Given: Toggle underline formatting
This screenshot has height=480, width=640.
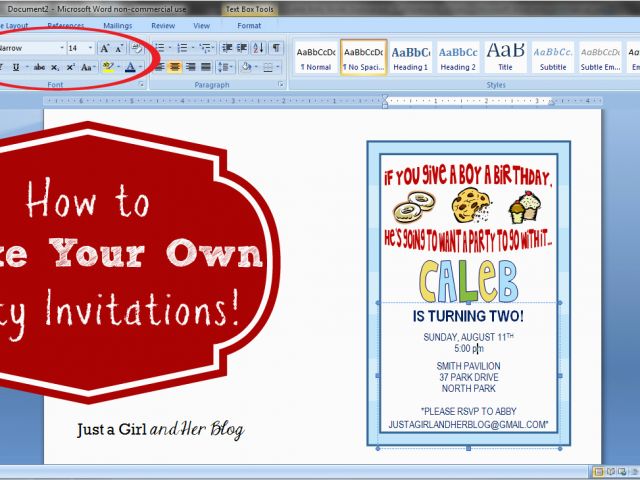Looking at the screenshot, I should 17,67.
